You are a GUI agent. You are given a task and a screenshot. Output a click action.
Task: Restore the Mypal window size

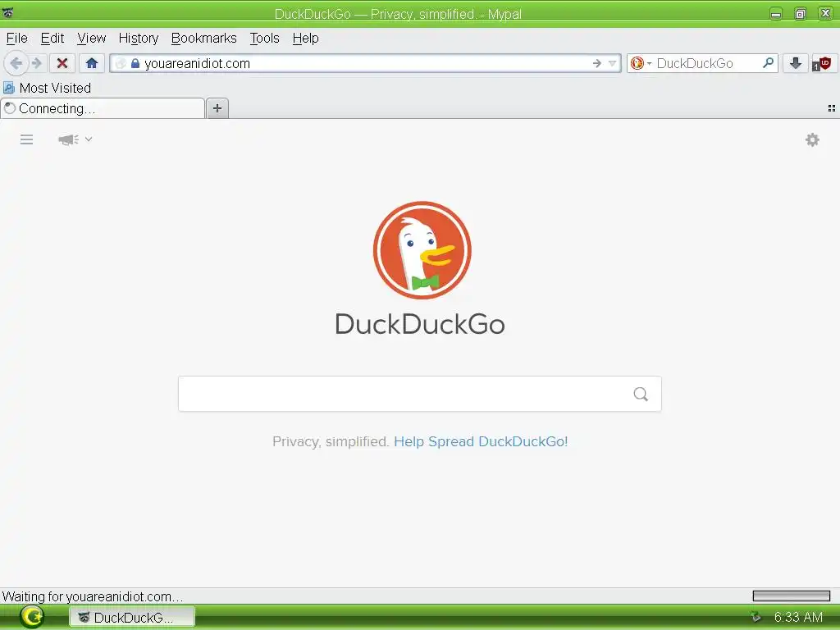[x=801, y=14]
